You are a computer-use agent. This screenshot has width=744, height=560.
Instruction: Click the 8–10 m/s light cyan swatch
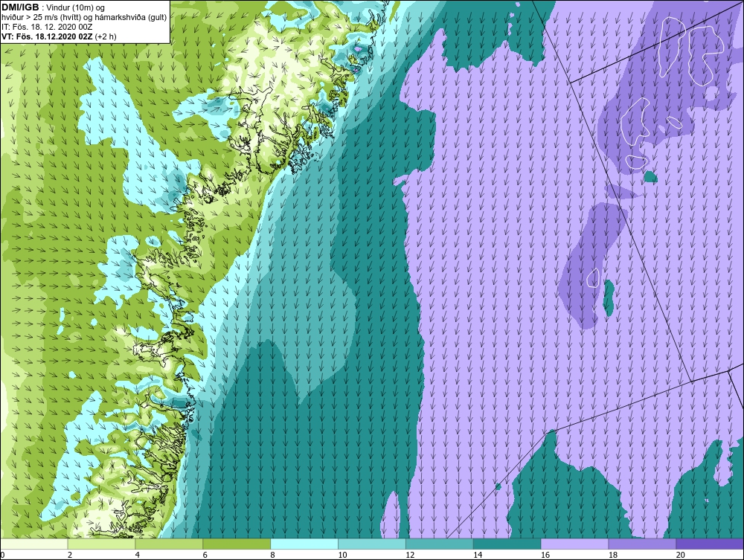point(304,544)
